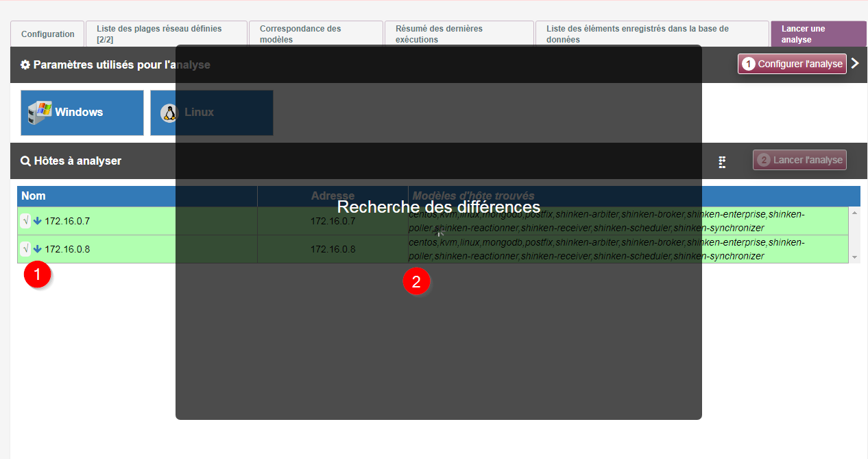The width and height of the screenshot is (868, 459).
Task: Toggle the checkmark for host 172.16.0.7
Action: point(25,221)
